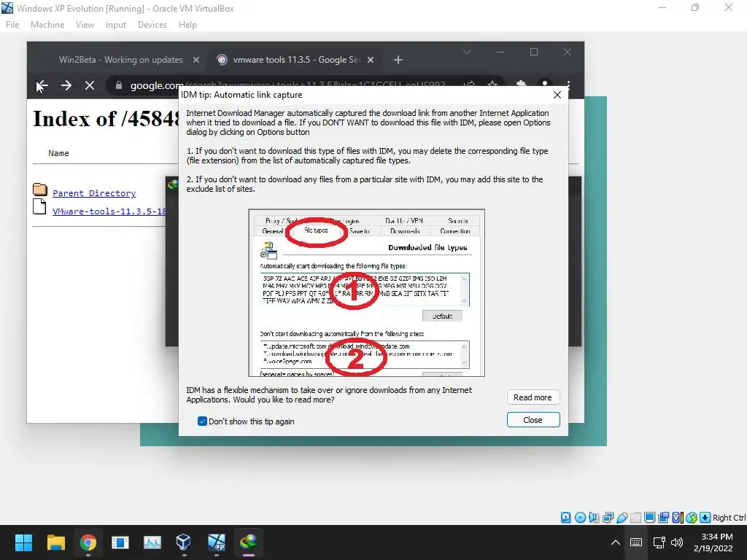This screenshot has height=560, width=747.
Task: Click the IDM options illustration image
Action: [366, 293]
